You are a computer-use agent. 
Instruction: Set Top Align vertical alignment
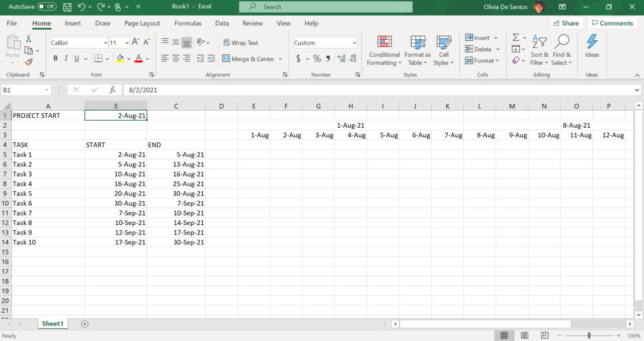pyautogui.click(x=165, y=42)
